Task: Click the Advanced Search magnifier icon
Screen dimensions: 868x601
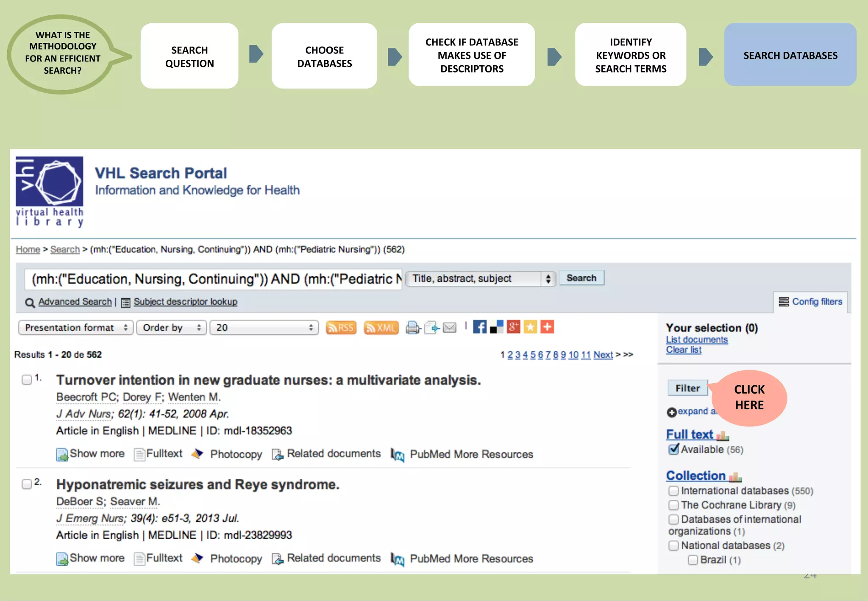Action: [x=30, y=303]
